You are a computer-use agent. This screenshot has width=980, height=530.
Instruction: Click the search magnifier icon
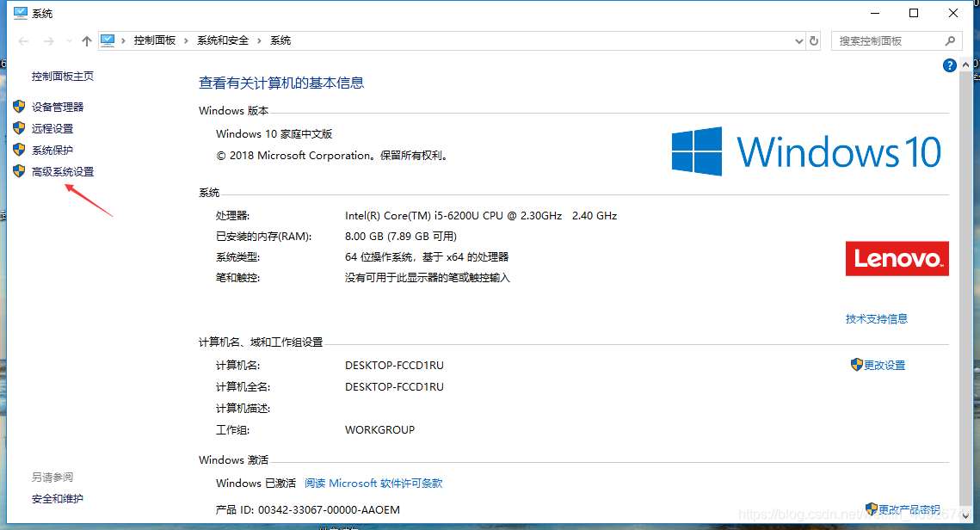click(950, 41)
